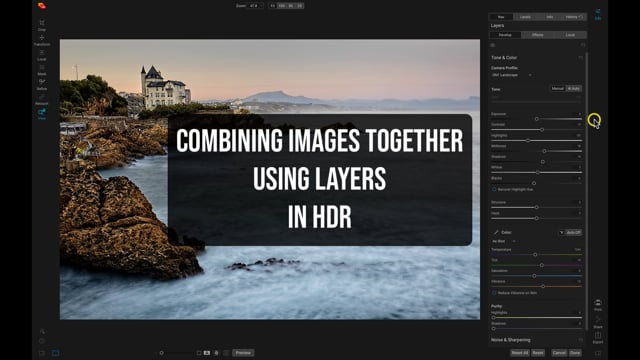The image size is (640, 360).
Task: Click the Saturation slider
Action: point(537,276)
